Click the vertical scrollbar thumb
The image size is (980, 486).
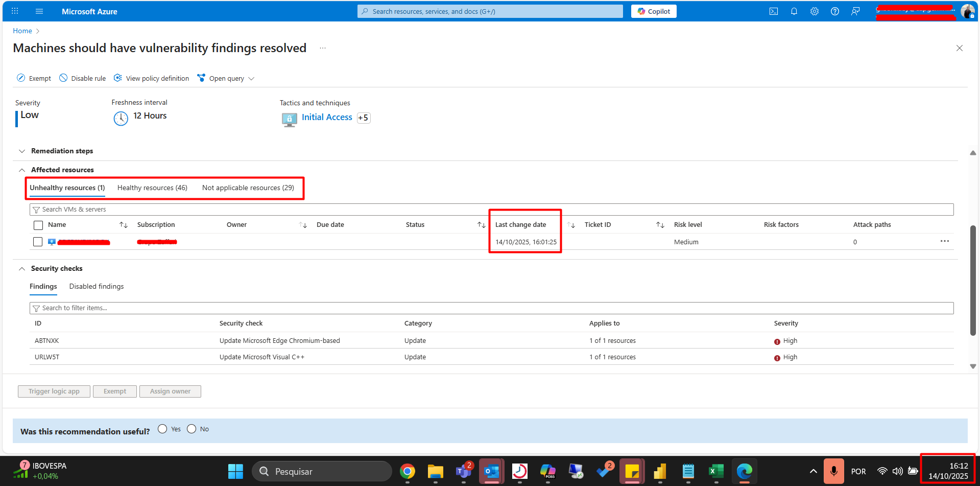[x=973, y=280]
